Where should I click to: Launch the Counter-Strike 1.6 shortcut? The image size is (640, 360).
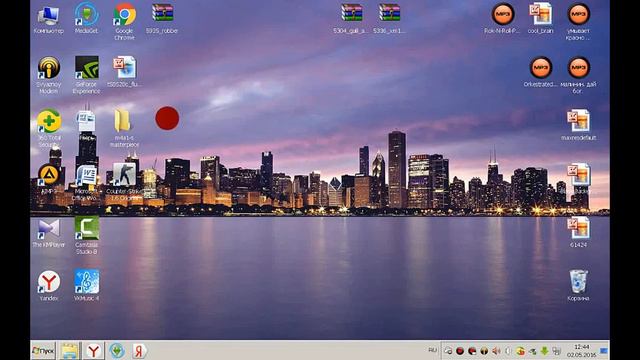124,182
